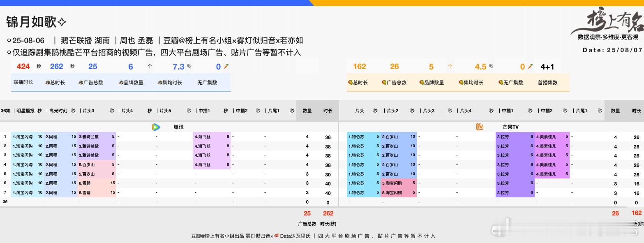This screenshot has height=243, width=644.
Task: Click the 榜上有名 calligraphy logo
Action: tap(607, 21)
